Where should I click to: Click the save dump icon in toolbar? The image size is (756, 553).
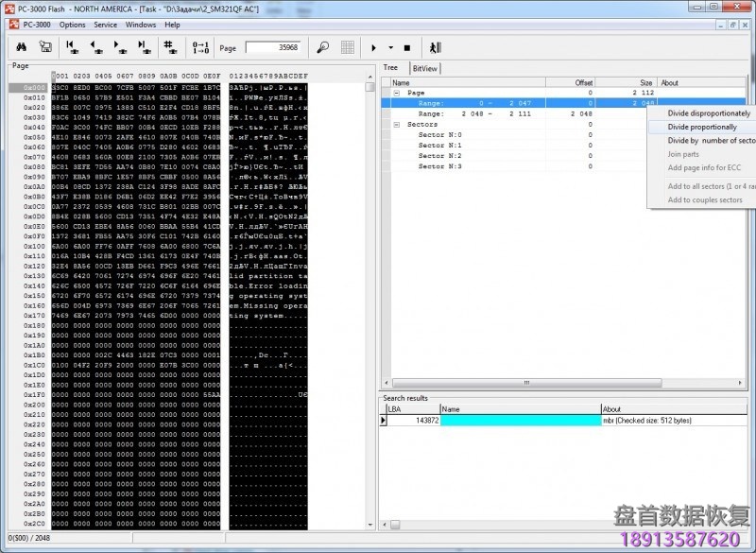(44, 47)
